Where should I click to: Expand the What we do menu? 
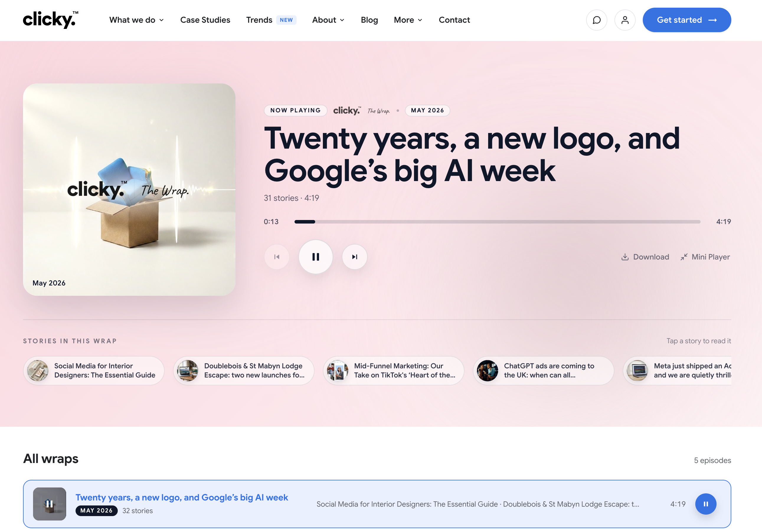(136, 20)
